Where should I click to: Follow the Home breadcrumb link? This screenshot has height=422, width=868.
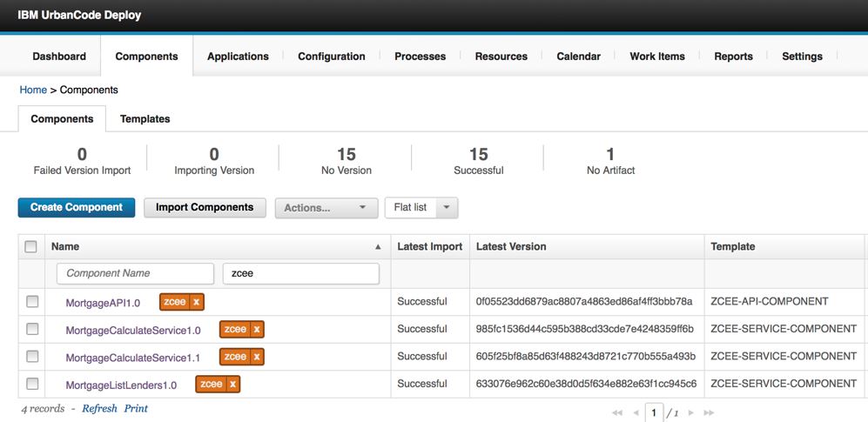(33, 90)
